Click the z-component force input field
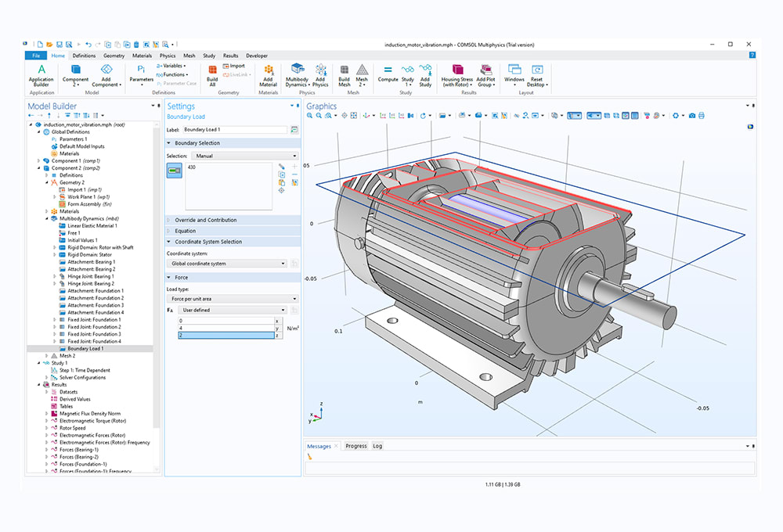Viewport: 783px width, 532px height. [x=225, y=336]
